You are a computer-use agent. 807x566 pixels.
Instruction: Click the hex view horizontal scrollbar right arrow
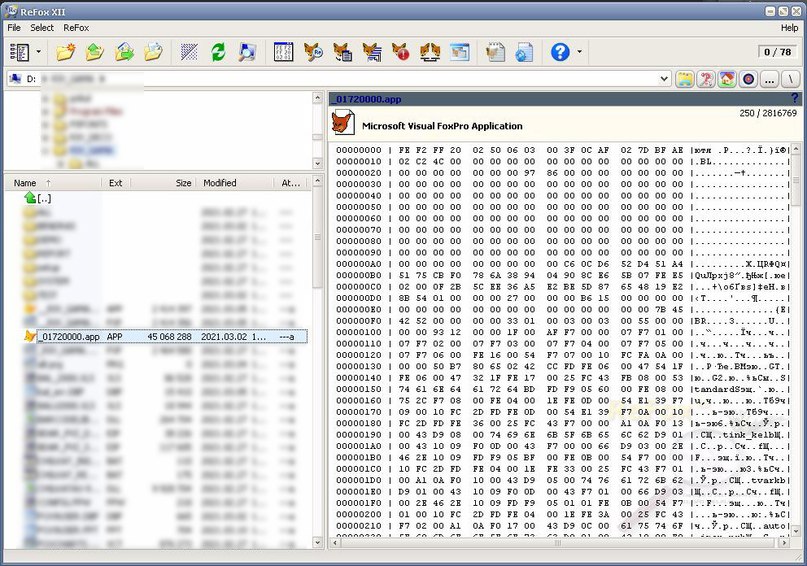784,542
